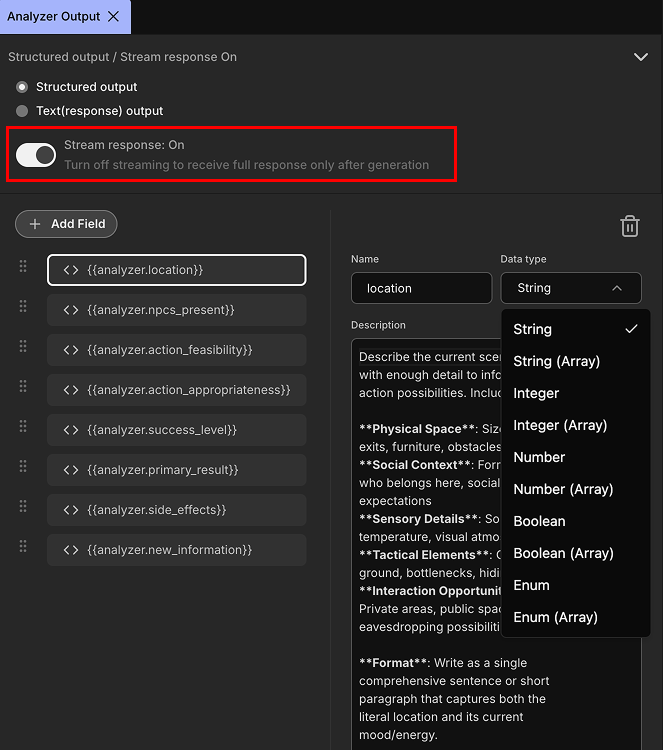Choose Integer (Array) data type
This screenshot has width=663, height=750.
point(575,425)
